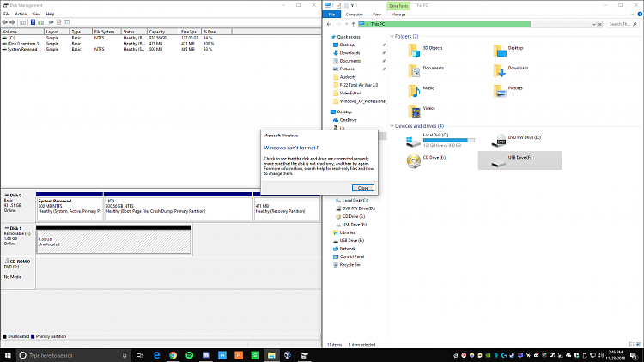
Task: Collapse the Devices and drives (4) group
Action: pos(392,126)
